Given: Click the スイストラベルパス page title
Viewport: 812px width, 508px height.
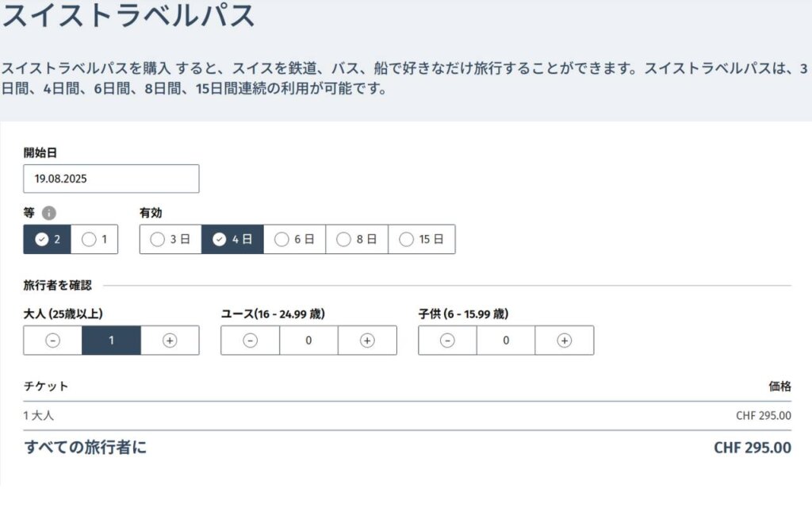Looking at the screenshot, I should [128, 14].
